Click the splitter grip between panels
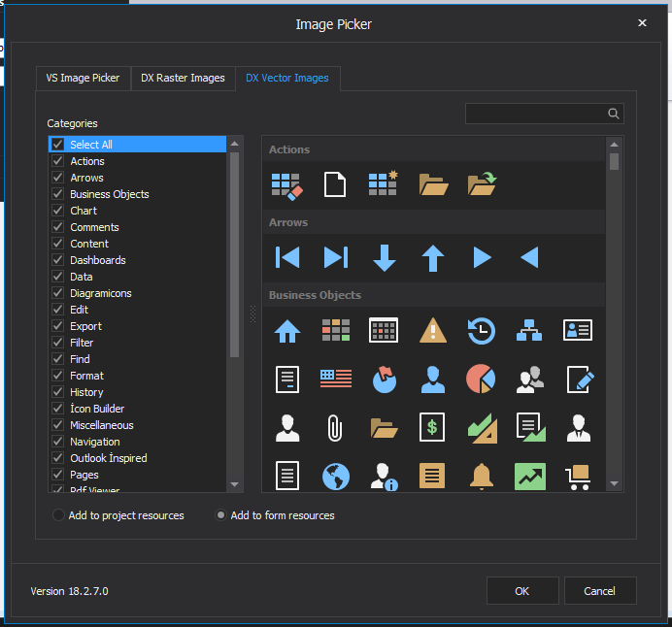The width and height of the screenshot is (672, 627). [252, 313]
